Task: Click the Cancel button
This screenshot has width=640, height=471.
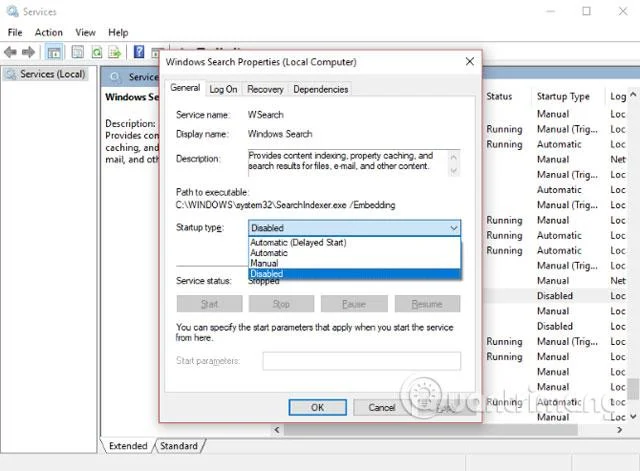Action: pos(382,407)
